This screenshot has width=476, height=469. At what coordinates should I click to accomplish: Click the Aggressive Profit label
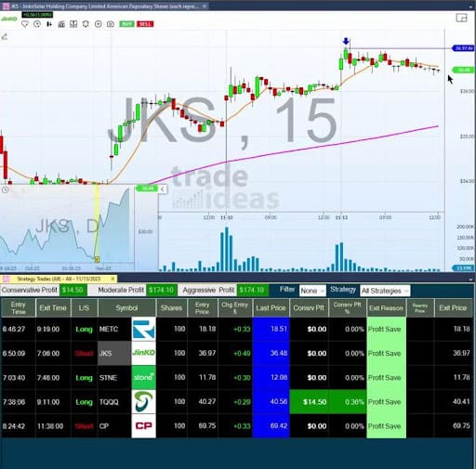pyautogui.click(x=208, y=290)
